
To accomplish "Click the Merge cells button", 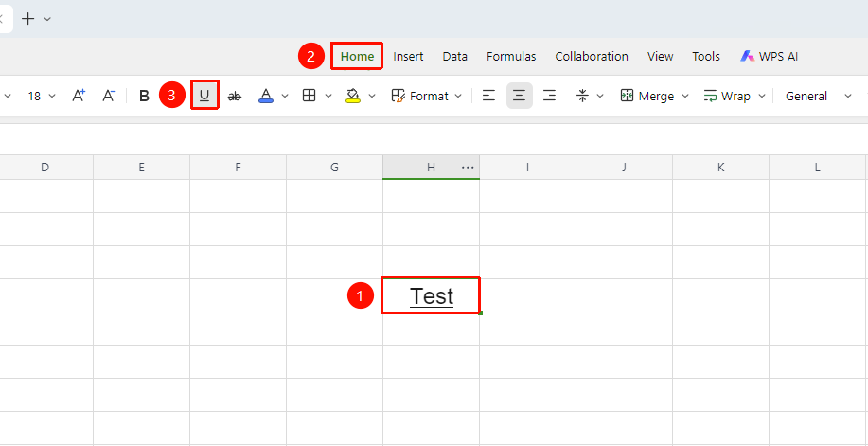I will point(647,96).
